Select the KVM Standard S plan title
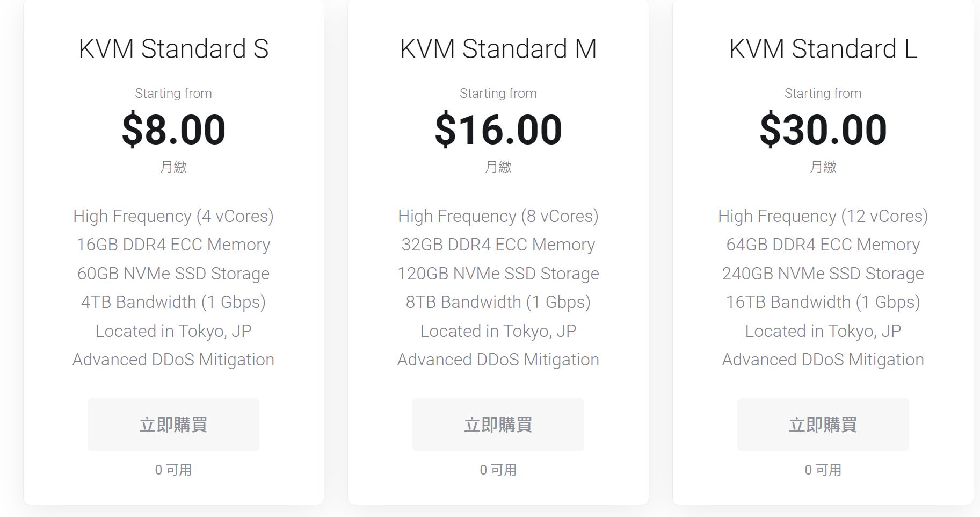The height and width of the screenshot is (517, 980). tap(173, 49)
